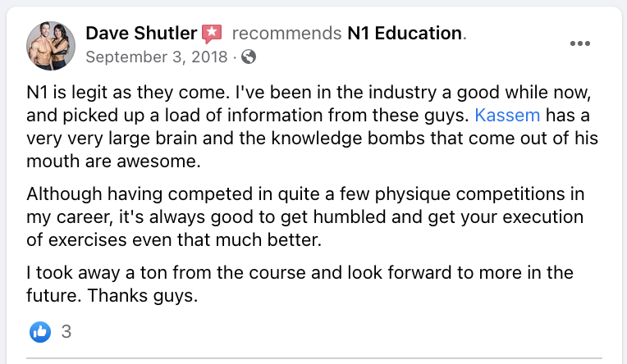
Task: Click the red star recommendation badge
Action: pos(212,34)
